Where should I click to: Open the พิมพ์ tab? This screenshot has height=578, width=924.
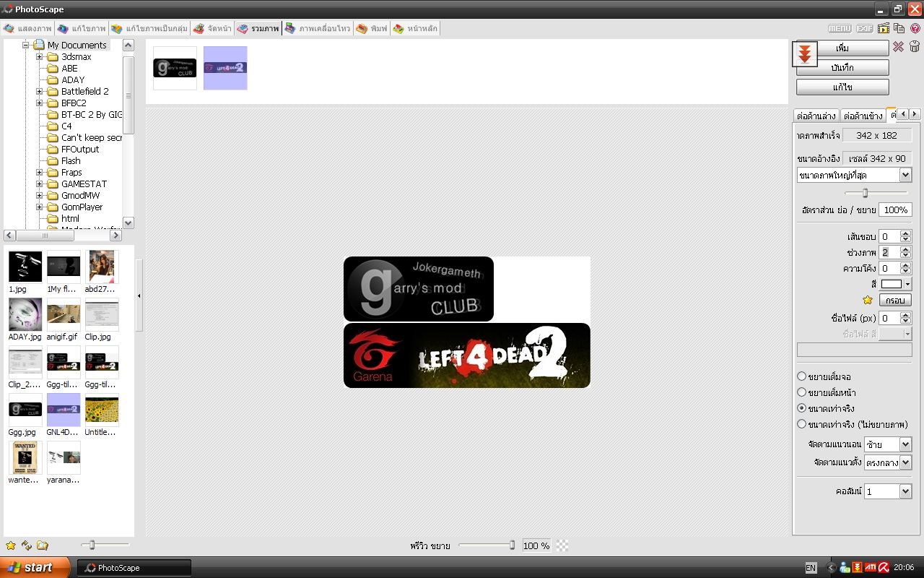click(372, 29)
